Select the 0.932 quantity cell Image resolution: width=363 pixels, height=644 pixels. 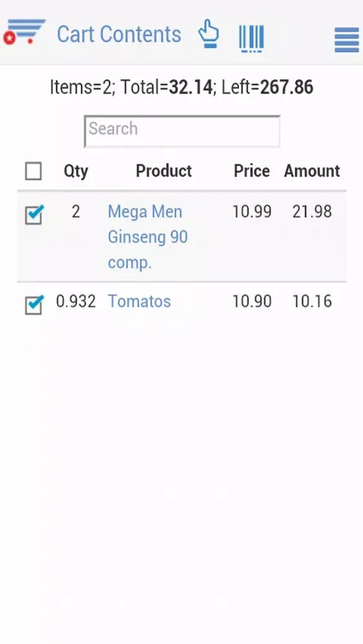75,301
